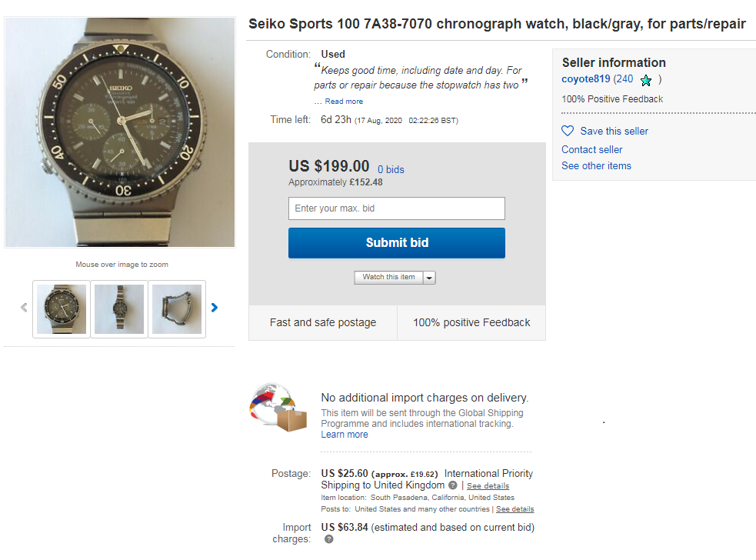Open the Watch this item dropdown arrow
The width and height of the screenshot is (756, 560).
429,278
